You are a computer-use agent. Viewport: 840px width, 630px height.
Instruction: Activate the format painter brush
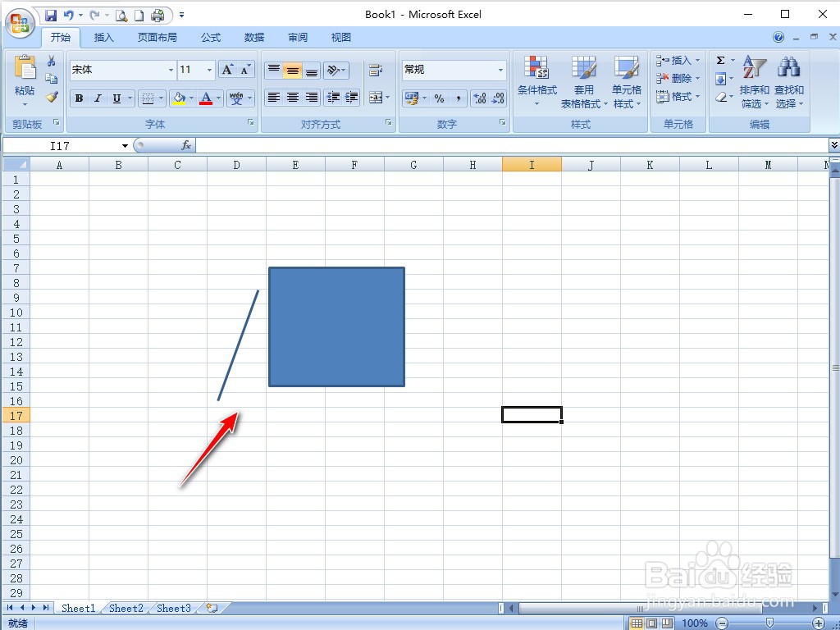click(52, 97)
